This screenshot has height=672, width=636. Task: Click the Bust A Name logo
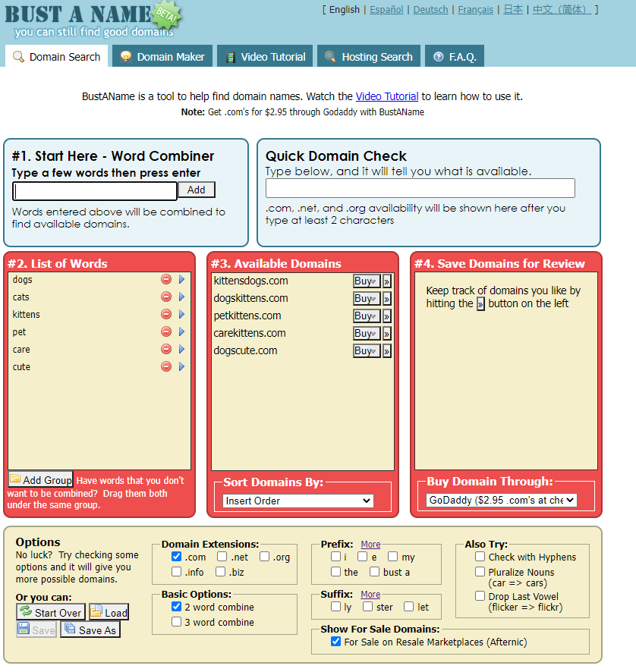(x=93, y=20)
